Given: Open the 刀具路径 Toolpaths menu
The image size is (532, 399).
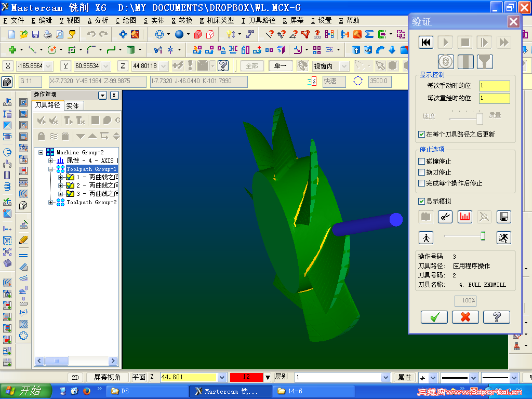Looking at the screenshot, I should [259, 21].
